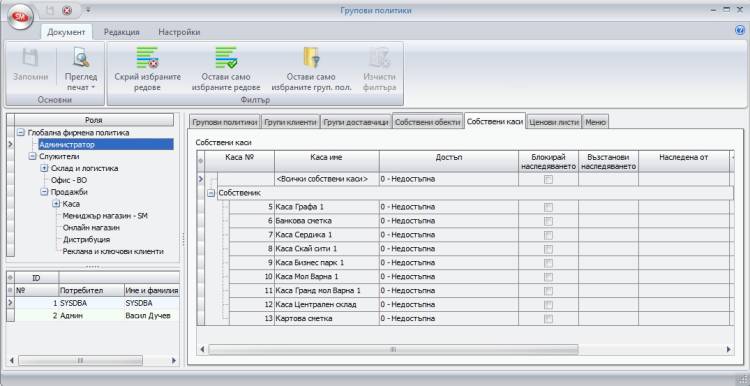Select the Онлайн магазин role
The width and height of the screenshot is (750, 386).
tap(91, 228)
